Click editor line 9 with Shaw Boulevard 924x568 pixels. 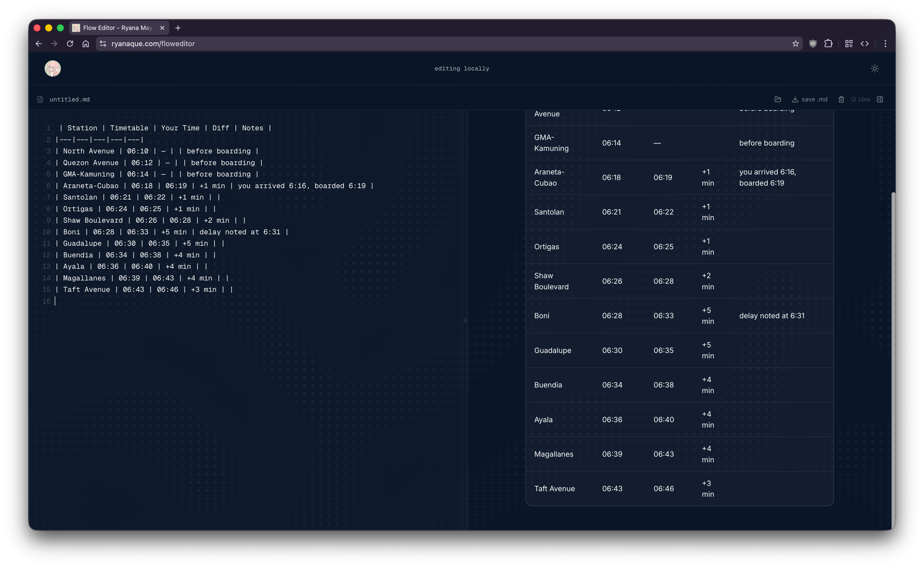[151, 220]
